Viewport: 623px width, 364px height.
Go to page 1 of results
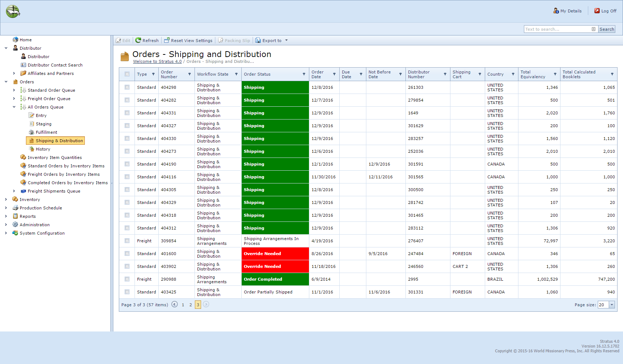coord(183,304)
